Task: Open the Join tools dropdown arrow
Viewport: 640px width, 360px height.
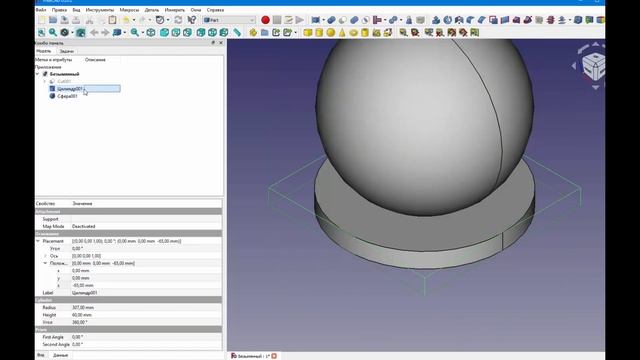Action: click(384, 20)
